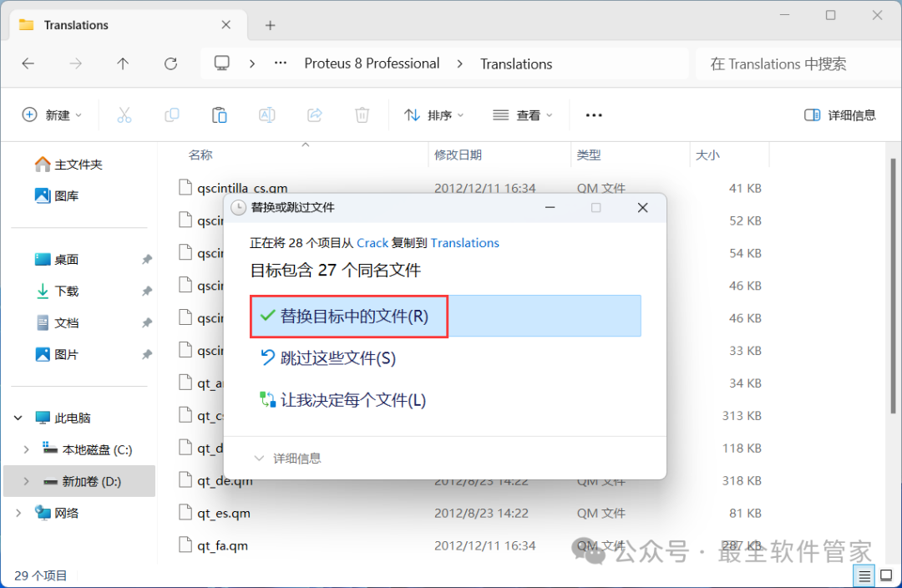Switch to large thumbnails view in status bar
The height and width of the screenshot is (588, 902).
(886, 575)
